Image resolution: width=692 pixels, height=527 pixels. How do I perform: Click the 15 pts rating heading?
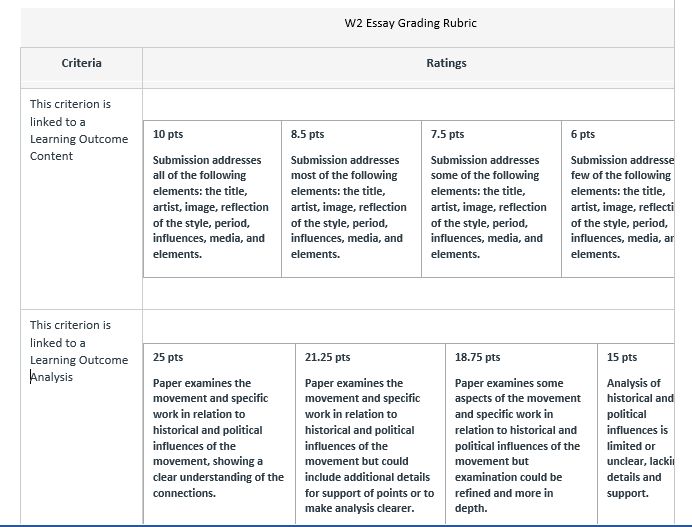pyautogui.click(x=621, y=357)
